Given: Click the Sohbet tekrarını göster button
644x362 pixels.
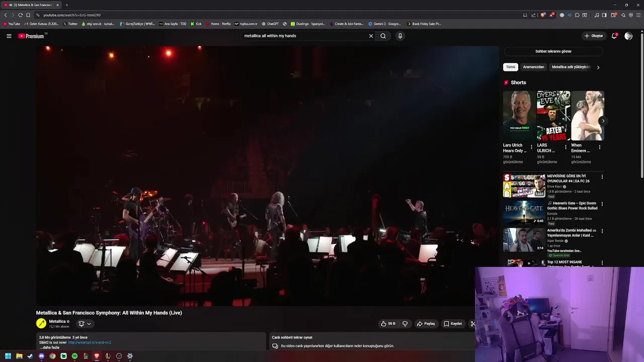Looking at the screenshot, I should coord(553,51).
